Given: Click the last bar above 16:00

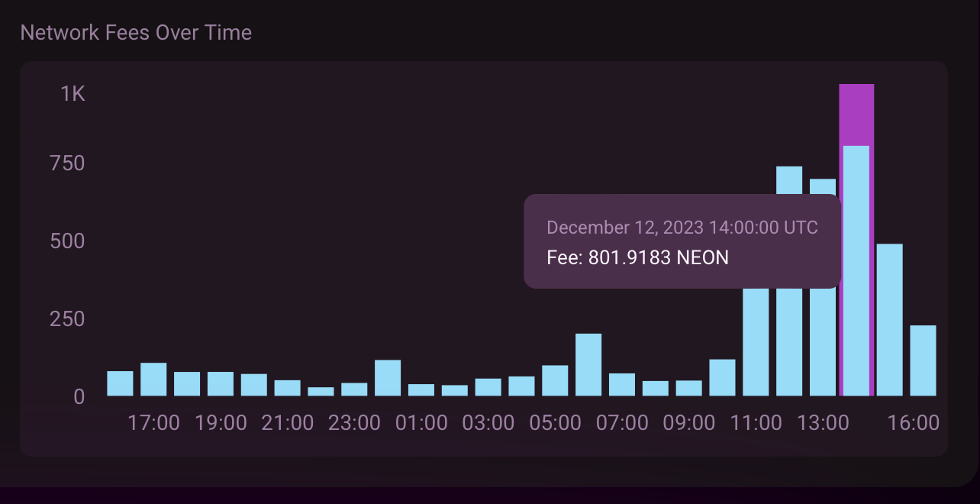Looking at the screenshot, I should [923, 360].
